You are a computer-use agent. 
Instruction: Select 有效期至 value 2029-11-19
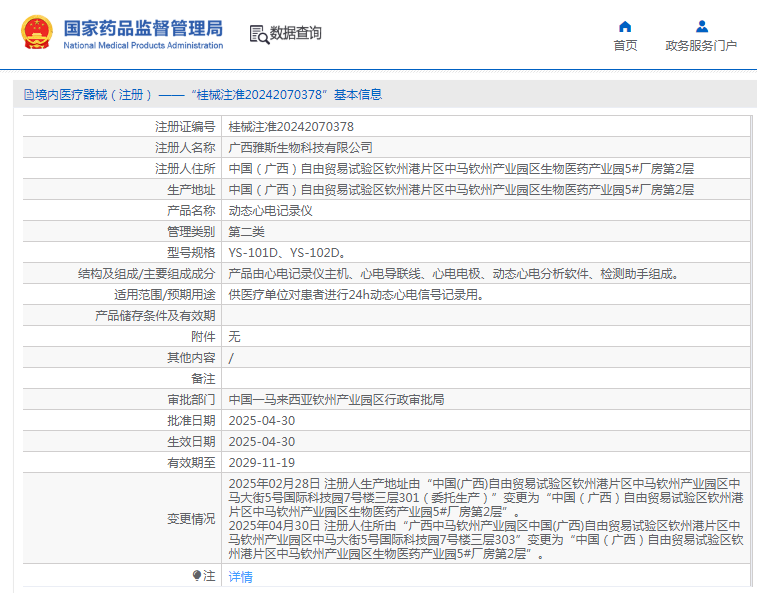262,463
